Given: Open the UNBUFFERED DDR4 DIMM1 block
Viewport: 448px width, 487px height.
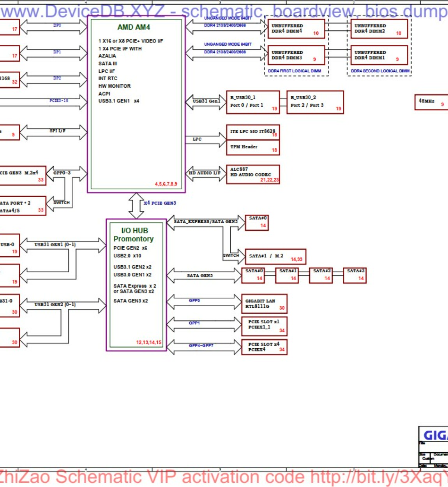Looking at the screenshot, I should (379, 55).
